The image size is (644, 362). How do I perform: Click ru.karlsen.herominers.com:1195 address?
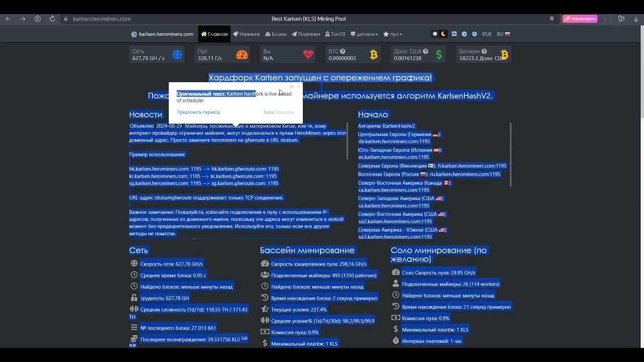pos(465,174)
